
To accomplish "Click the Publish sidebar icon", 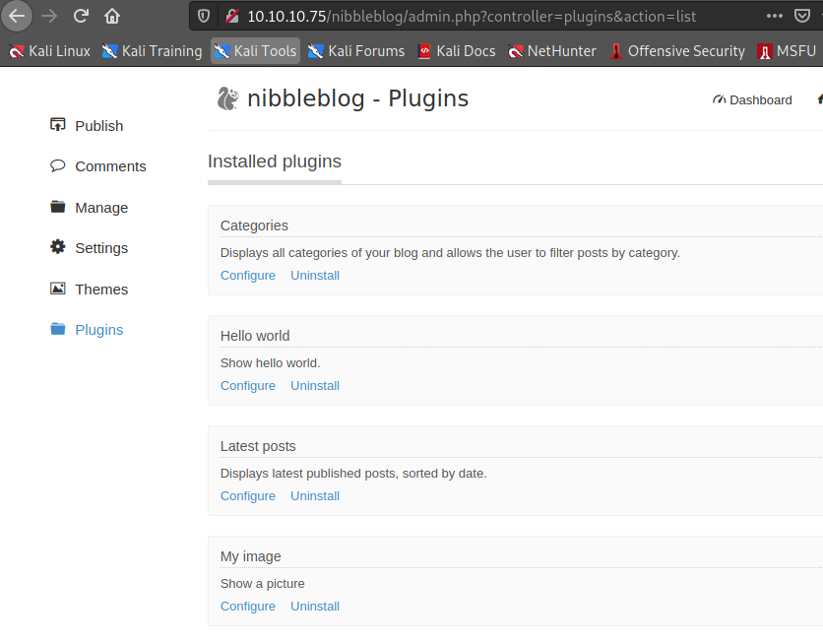I will pos(58,125).
